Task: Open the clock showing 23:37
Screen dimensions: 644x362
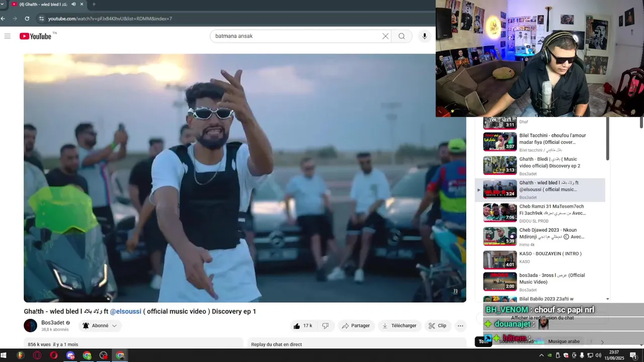Action: 614,355
